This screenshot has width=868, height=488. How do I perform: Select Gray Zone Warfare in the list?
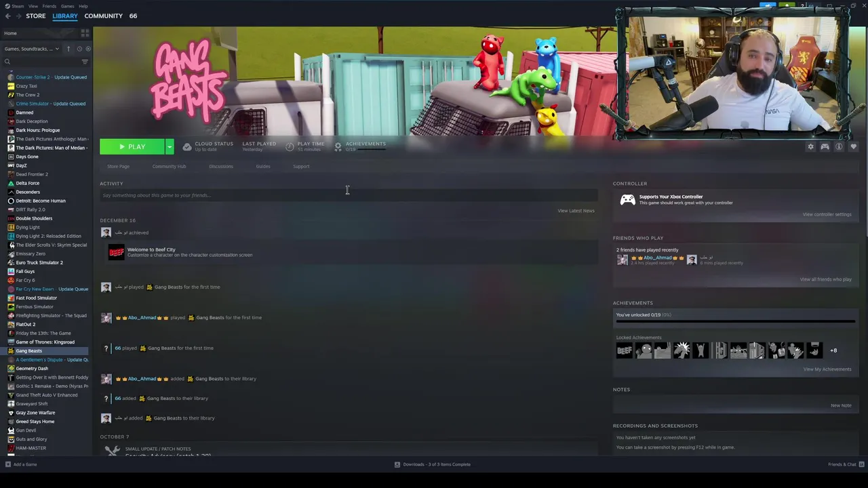click(35, 412)
